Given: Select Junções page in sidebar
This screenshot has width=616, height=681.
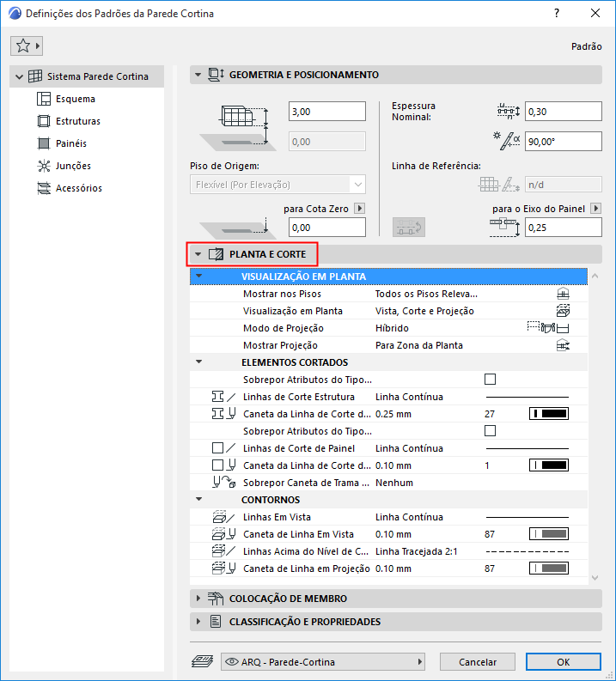Looking at the screenshot, I should 64,166.
